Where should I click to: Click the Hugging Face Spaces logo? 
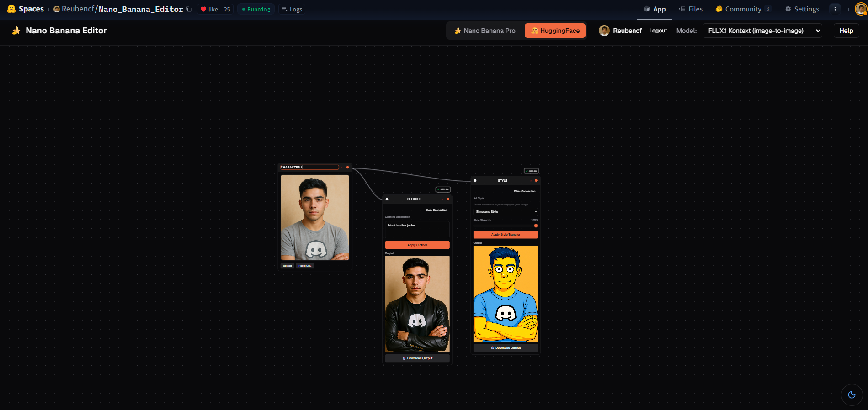26,9
